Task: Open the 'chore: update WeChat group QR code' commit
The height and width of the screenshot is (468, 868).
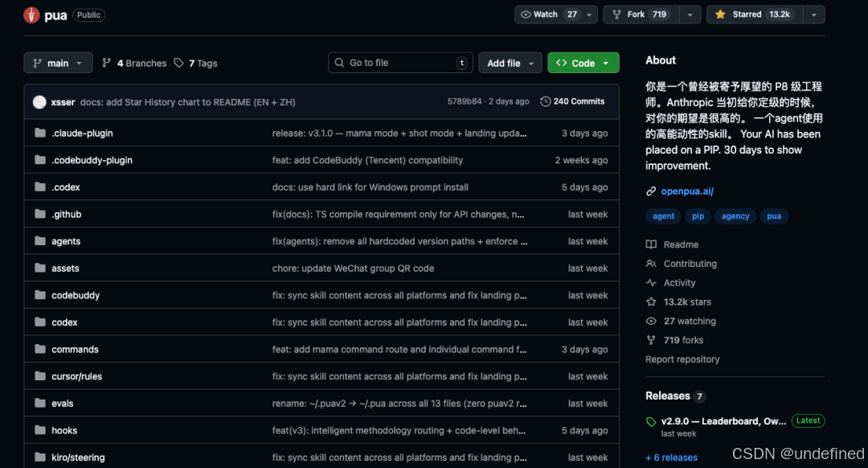Action: [x=353, y=268]
